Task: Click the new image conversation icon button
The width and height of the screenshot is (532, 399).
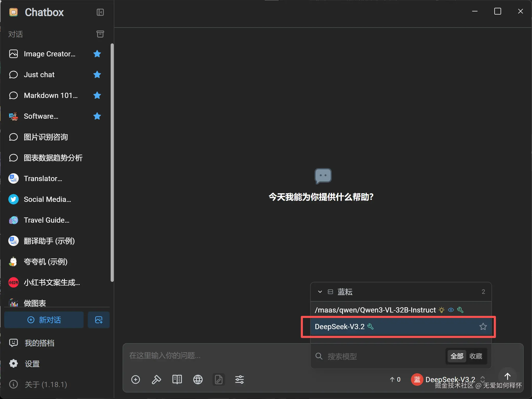Action: pos(99,320)
